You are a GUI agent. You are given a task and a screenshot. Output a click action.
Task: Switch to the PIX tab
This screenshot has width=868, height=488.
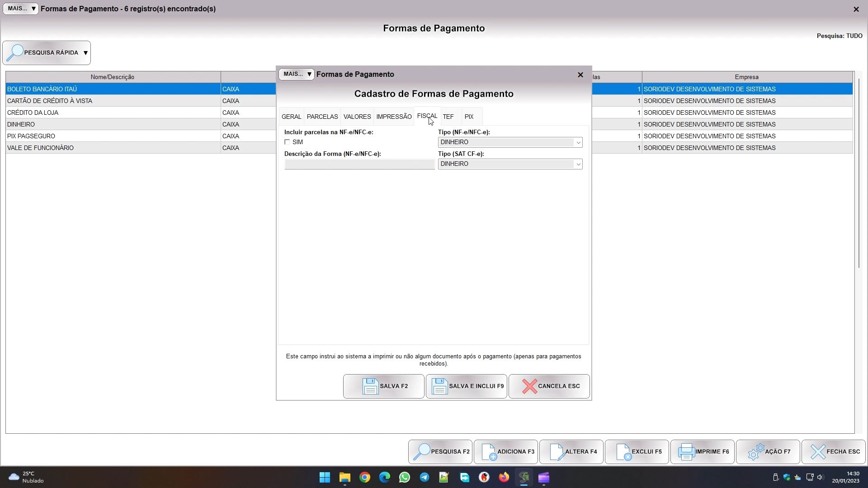[469, 117]
